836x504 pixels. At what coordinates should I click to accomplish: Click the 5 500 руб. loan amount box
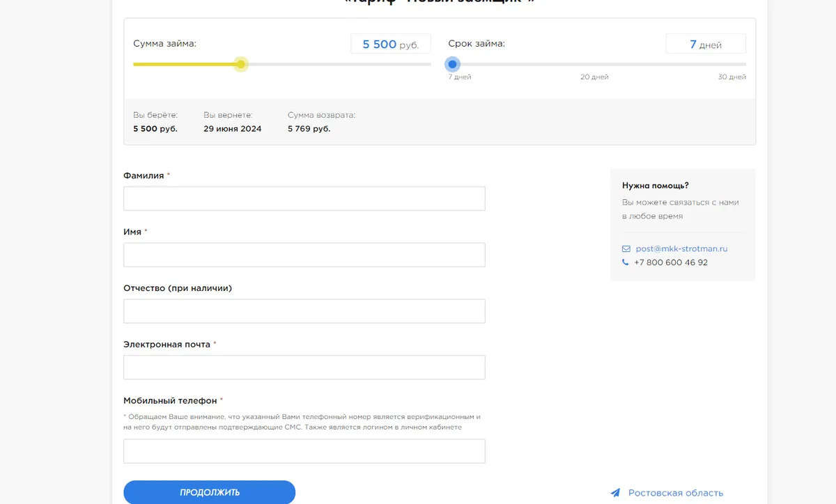[391, 44]
